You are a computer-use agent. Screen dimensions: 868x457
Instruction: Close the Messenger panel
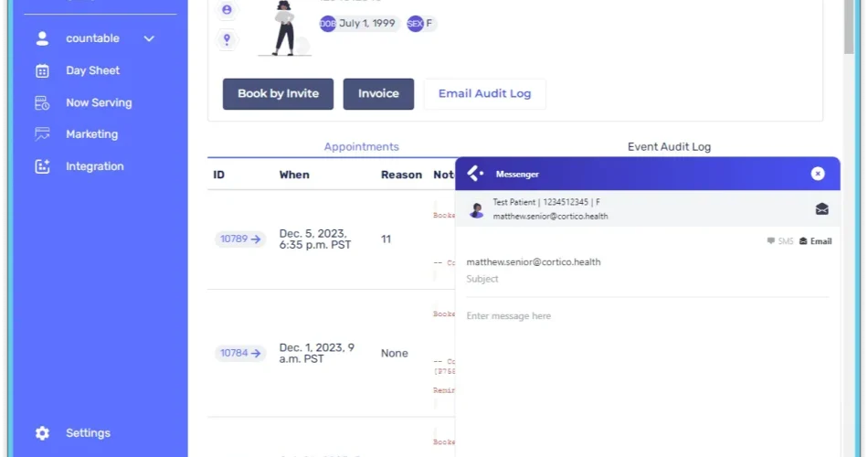818,174
